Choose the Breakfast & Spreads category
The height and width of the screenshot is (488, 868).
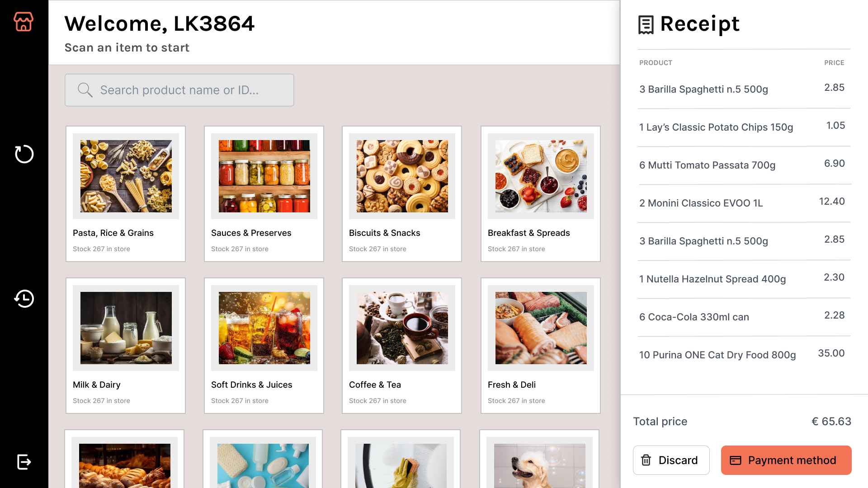pyautogui.click(x=541, y=194)
